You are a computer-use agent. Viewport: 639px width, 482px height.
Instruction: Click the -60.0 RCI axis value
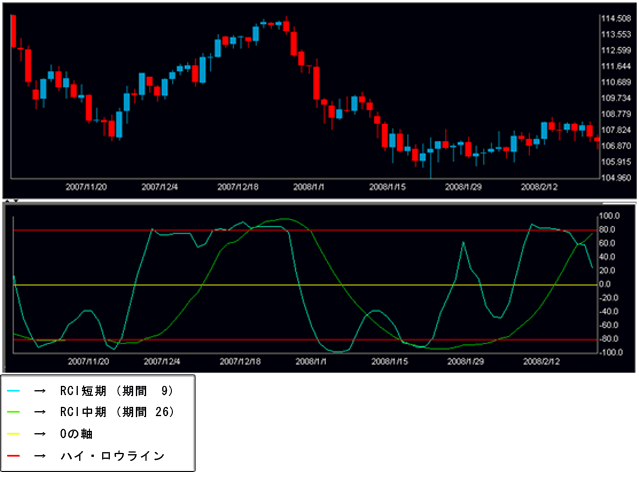coord(608,325)
